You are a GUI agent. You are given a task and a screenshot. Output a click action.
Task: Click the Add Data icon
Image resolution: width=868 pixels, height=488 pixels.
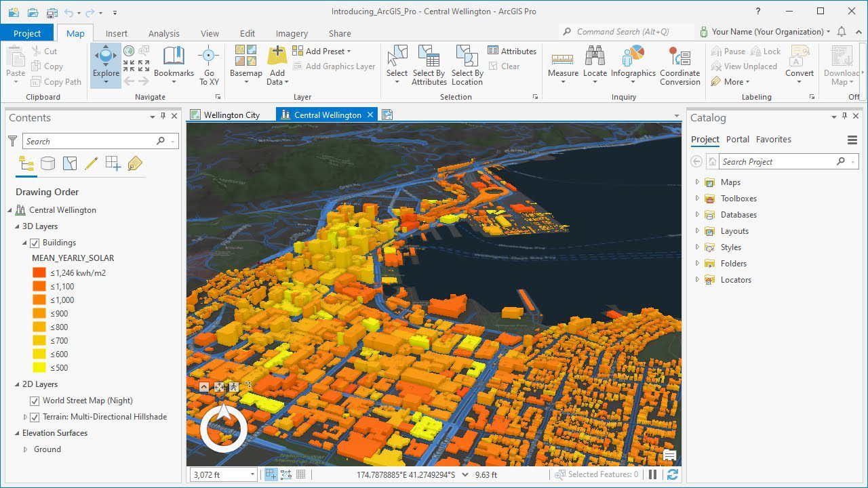coord(277,61)
